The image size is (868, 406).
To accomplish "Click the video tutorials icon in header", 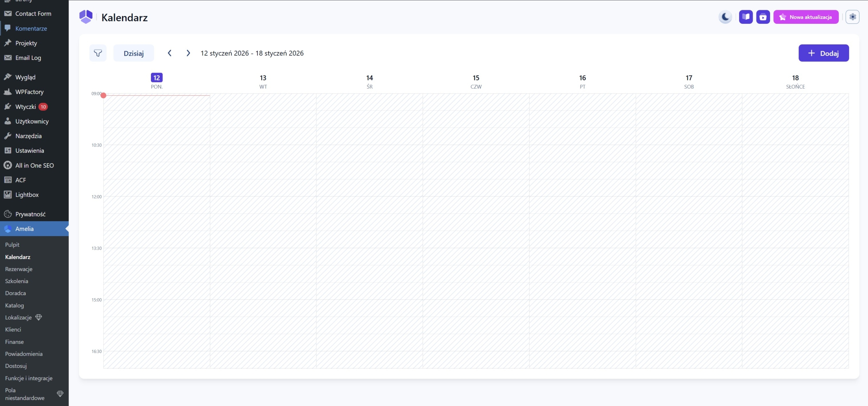I will pos(763,17).
